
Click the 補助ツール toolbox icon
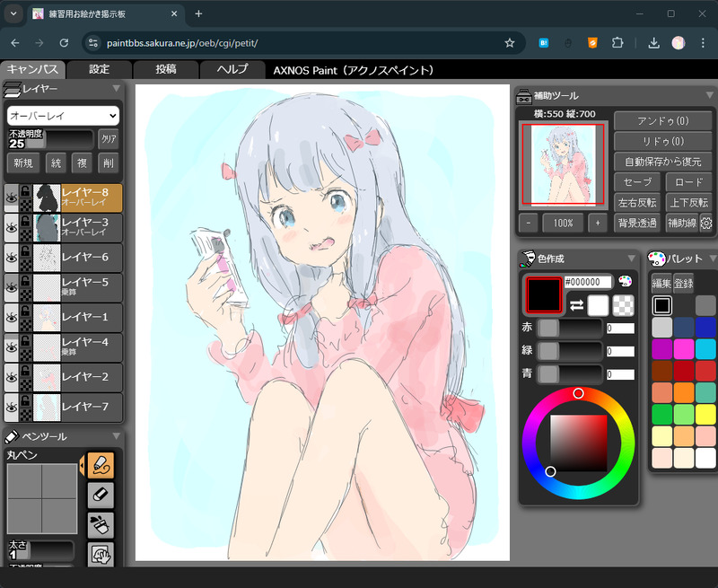pyautogui.click(x=524, y=96)
